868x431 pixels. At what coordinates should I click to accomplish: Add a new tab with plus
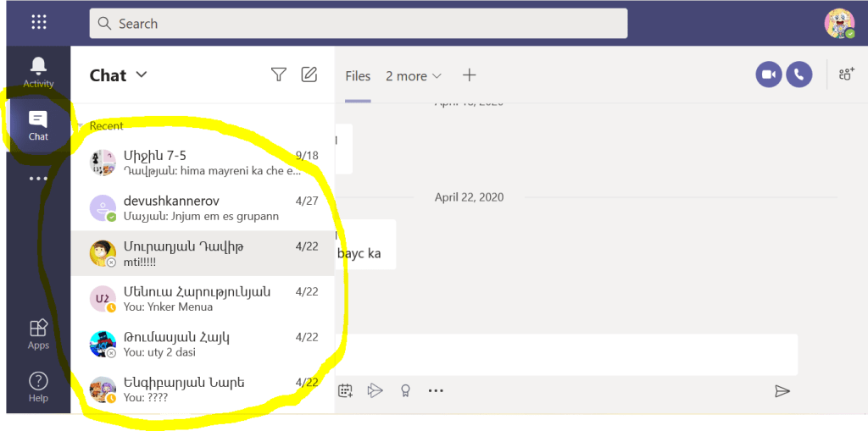[469, 75]
